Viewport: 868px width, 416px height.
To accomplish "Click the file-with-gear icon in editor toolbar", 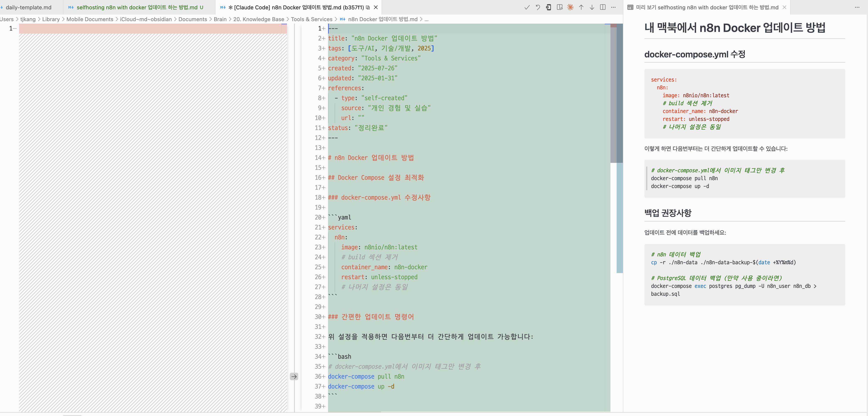I will click(549, 7).
